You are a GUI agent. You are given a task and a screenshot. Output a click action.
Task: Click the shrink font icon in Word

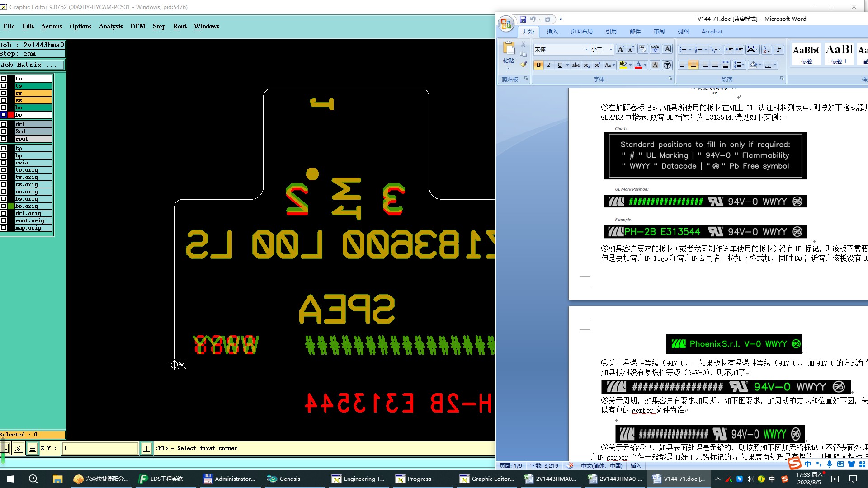(x=631, y=49)
